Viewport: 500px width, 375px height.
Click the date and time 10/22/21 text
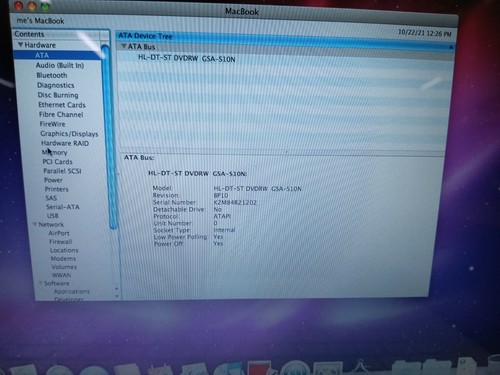424,33
